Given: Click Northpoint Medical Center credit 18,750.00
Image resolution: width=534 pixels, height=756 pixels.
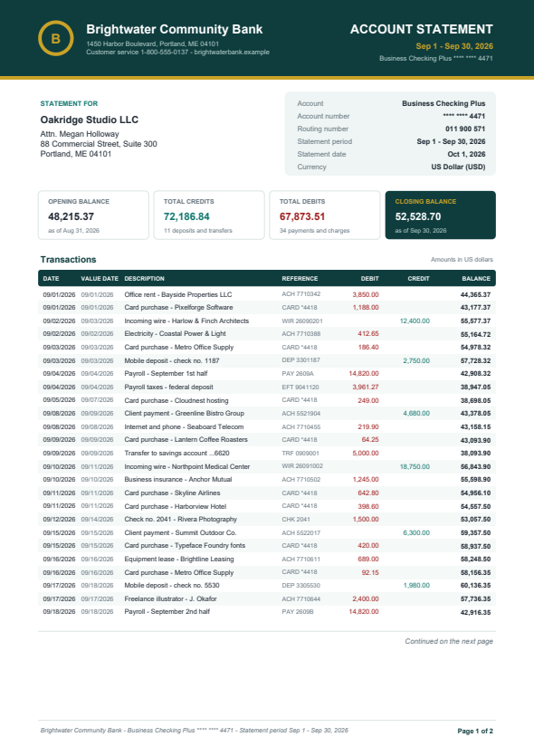Looking at the screenshot, I should point(415,466).
